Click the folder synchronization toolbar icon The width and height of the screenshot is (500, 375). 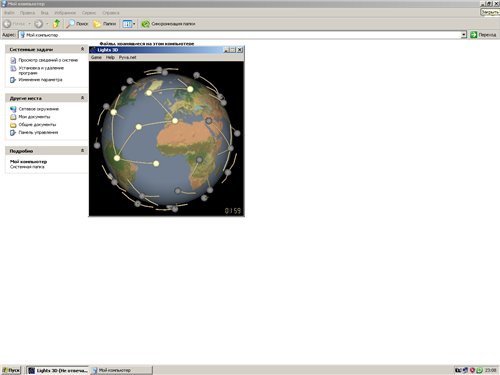(x=145, y=24)
